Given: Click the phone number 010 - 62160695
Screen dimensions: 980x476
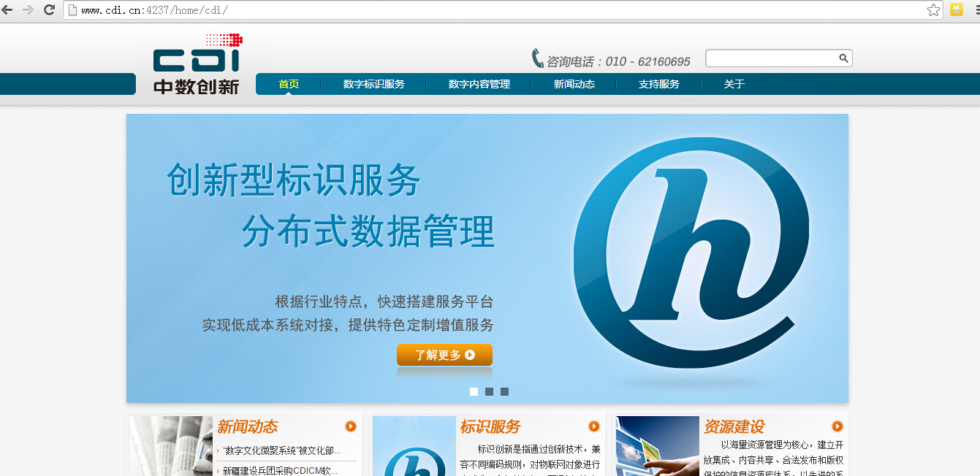Looking at the screenshot, I should pos(648,62).
